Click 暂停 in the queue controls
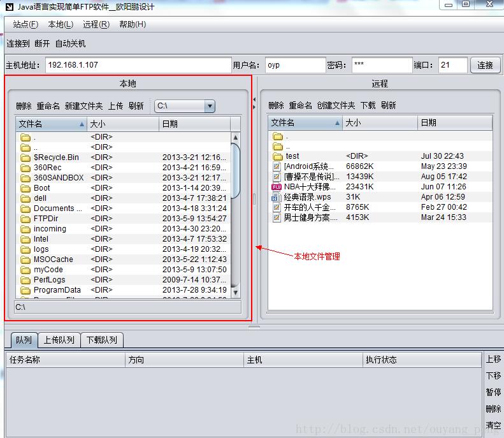 click(x=493, y=392)
